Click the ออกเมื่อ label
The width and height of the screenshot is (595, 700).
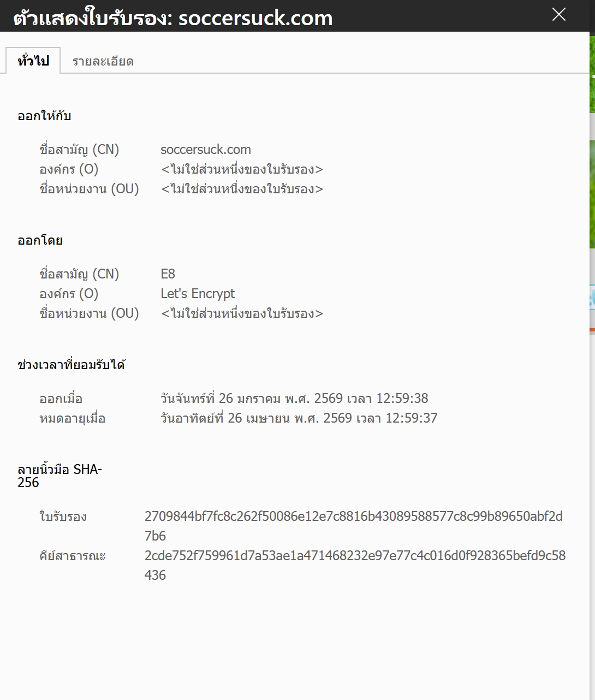61,399
